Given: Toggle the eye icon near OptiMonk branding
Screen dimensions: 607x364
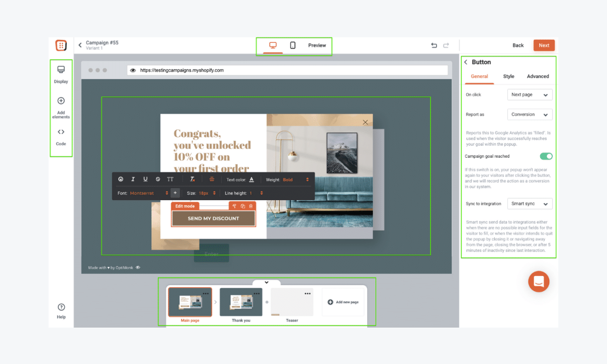Looking at the screenshot, I should click(x=138, y=267).
